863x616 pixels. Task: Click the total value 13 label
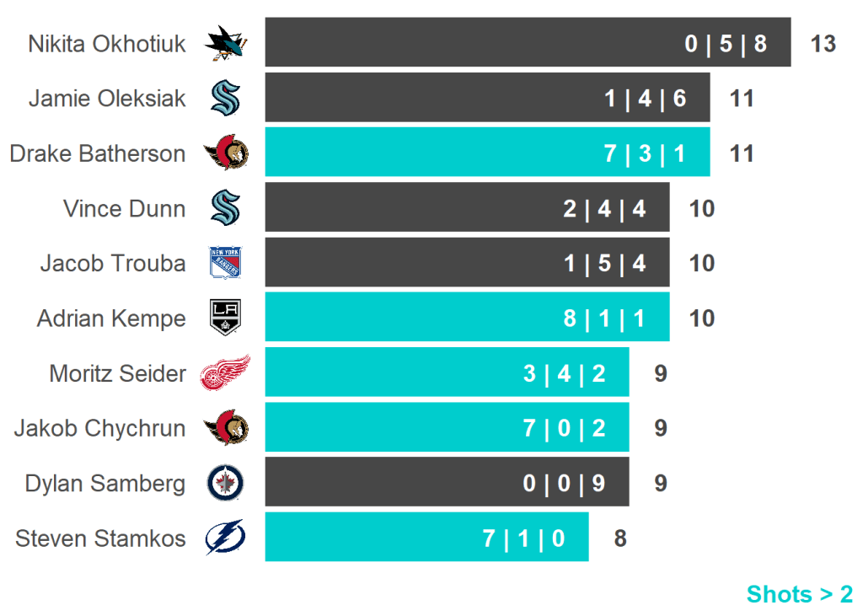click(x=823, y=44)
